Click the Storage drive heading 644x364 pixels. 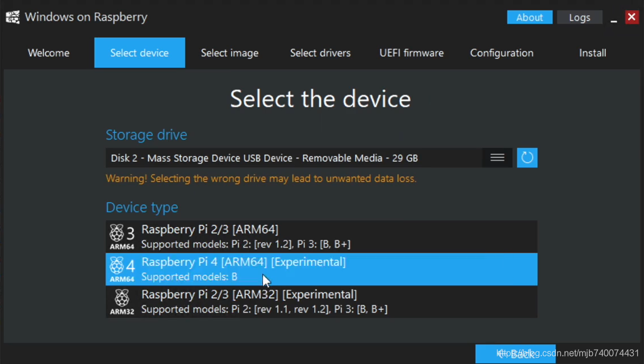coord(146,135)
